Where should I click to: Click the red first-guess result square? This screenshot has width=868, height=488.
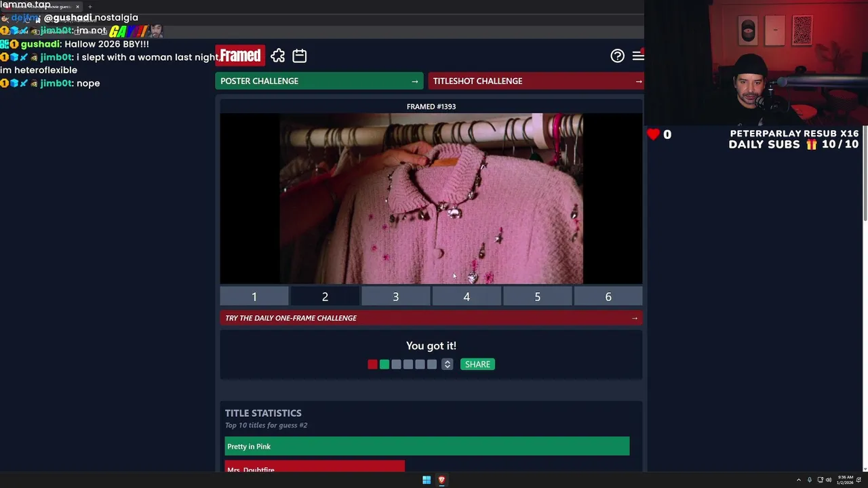pos(372,365)
